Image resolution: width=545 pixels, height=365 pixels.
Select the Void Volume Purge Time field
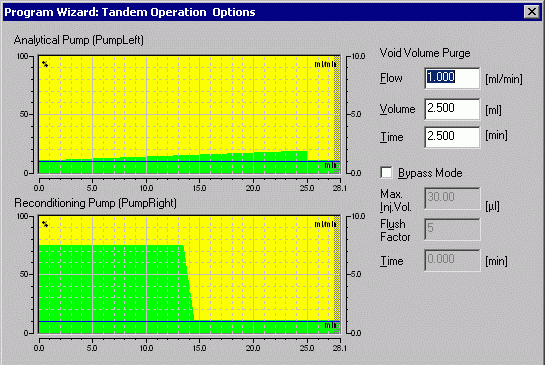(x=452, y=137)
